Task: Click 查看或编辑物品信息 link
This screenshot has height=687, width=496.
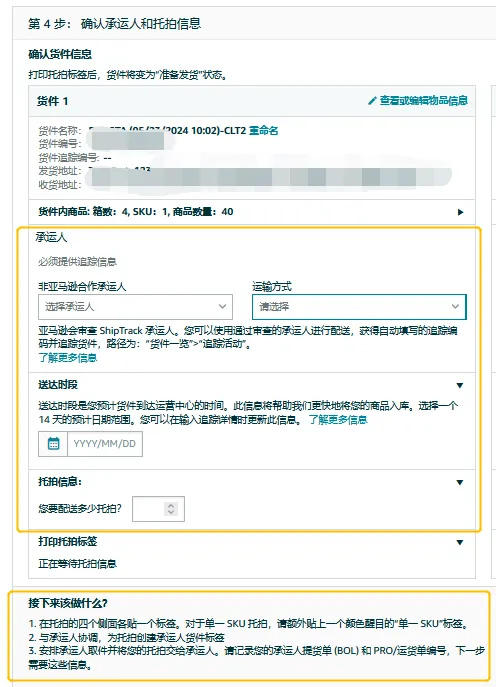Action: pos(423,101)
